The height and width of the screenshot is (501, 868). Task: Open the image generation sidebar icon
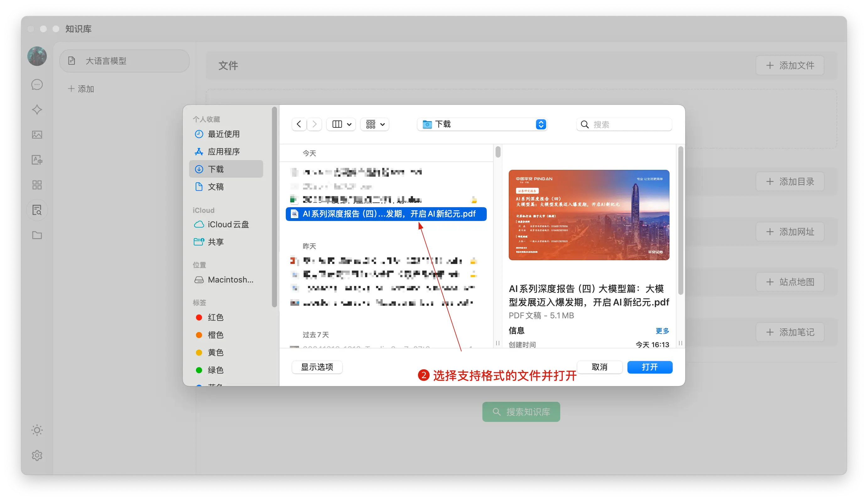click(37, 135)
